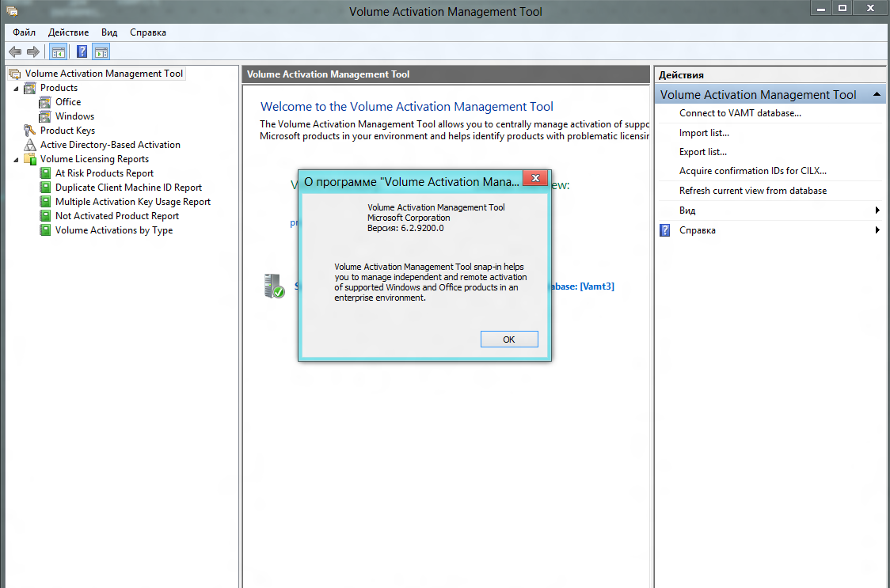
Task: Open the Действие menu
Action: (68, 32)
